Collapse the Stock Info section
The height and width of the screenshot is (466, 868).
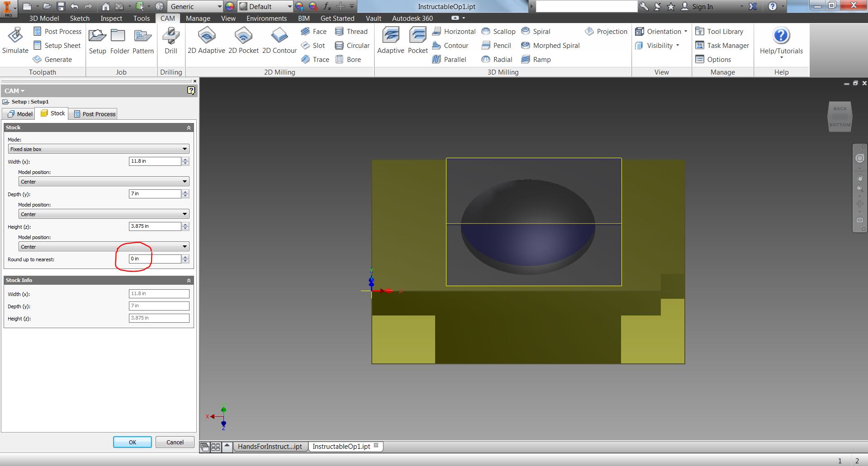189,281
